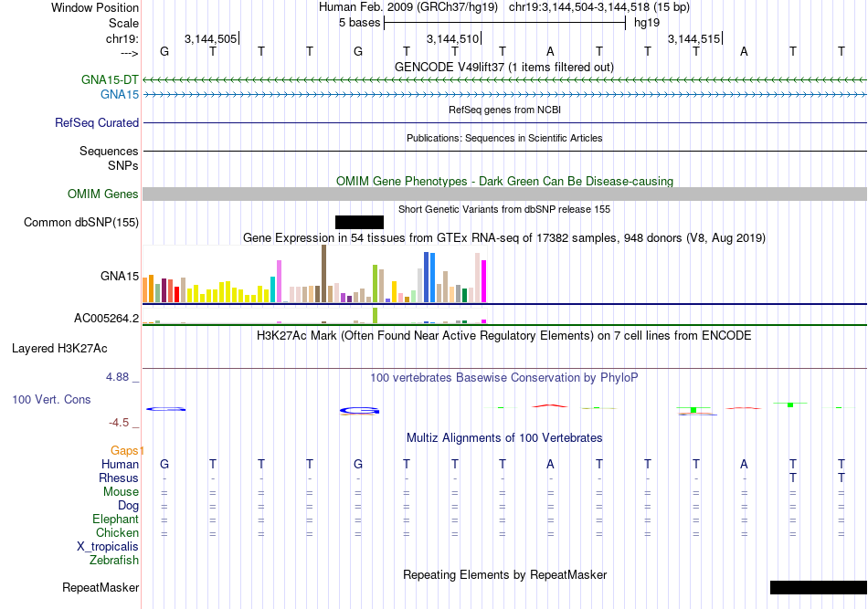Click the magenta GTEx bar at far right
The width and height of the screenshot is (868, 609).
tap(484, 281)
